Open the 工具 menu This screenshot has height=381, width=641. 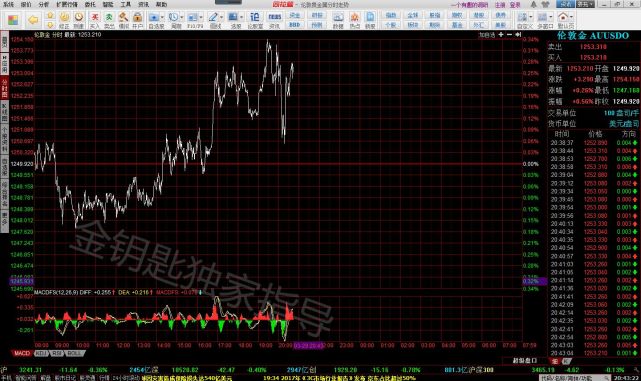coord(126,4)
